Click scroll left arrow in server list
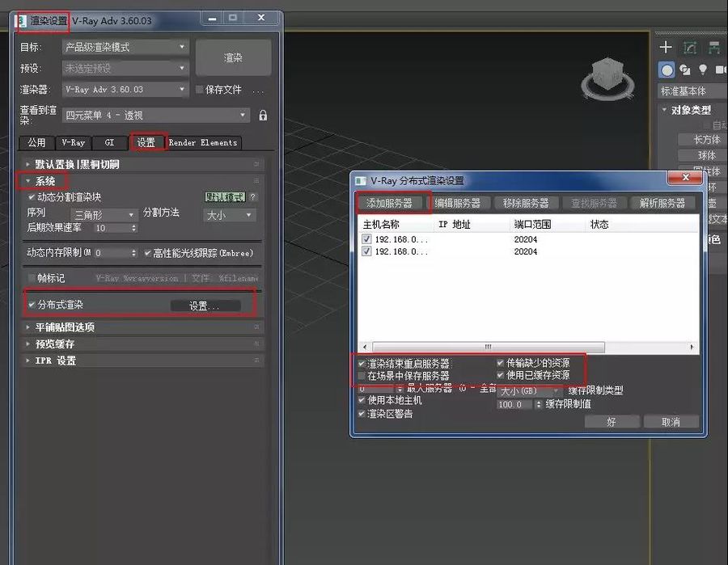728x565 pixels. click(365, 347)
